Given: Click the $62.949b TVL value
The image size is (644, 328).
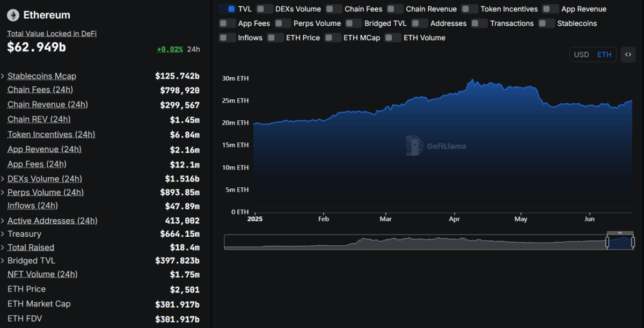Looking at the screenshot, I should point(36,47).
